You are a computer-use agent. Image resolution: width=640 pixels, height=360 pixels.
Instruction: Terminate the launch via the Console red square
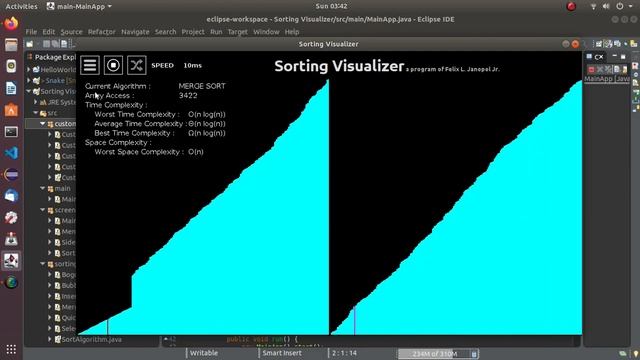click(591, 69)
